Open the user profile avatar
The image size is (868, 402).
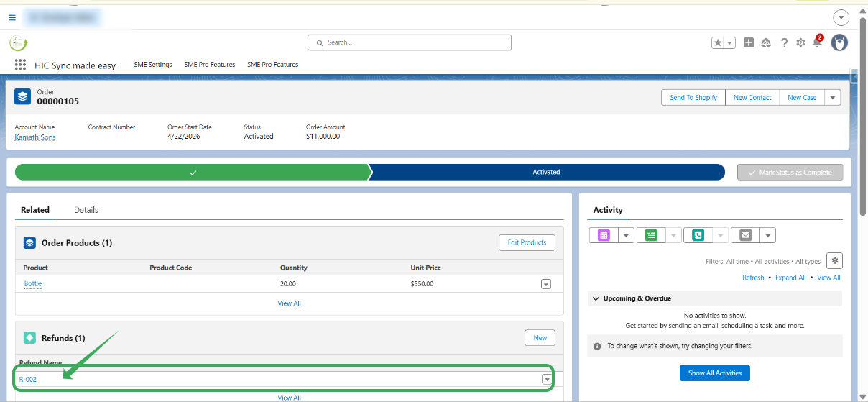839,42
